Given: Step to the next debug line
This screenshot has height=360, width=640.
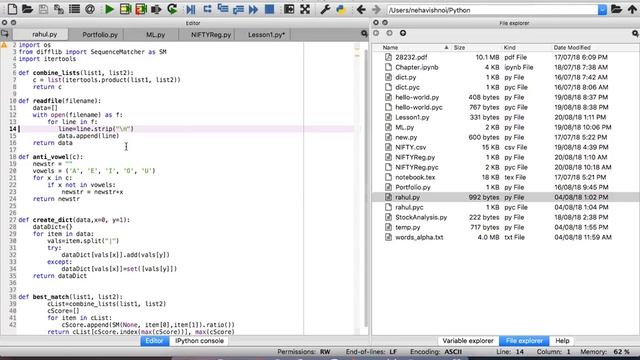Looking at the screenshot, I should click(207, 9).
